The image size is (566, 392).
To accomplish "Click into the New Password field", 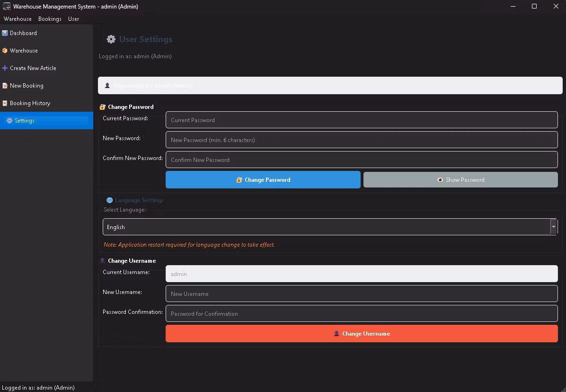I will point(362,140).
